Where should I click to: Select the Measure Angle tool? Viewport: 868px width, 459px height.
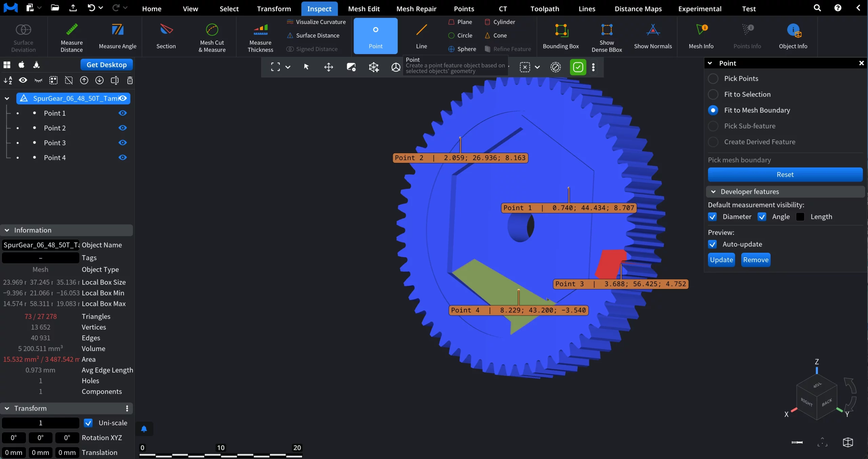click(118, 36)
